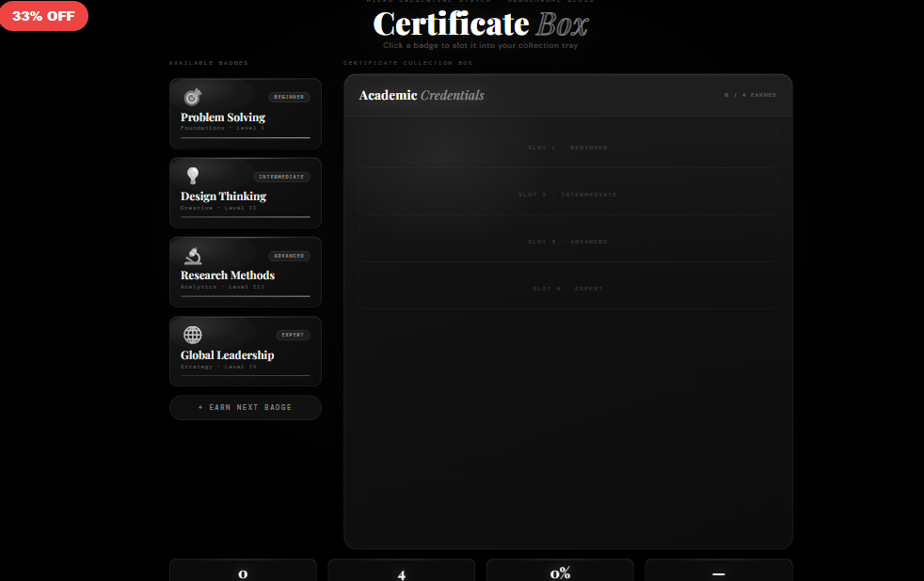Click Slot 1 Beginner in the collection box

click(567, 147)
